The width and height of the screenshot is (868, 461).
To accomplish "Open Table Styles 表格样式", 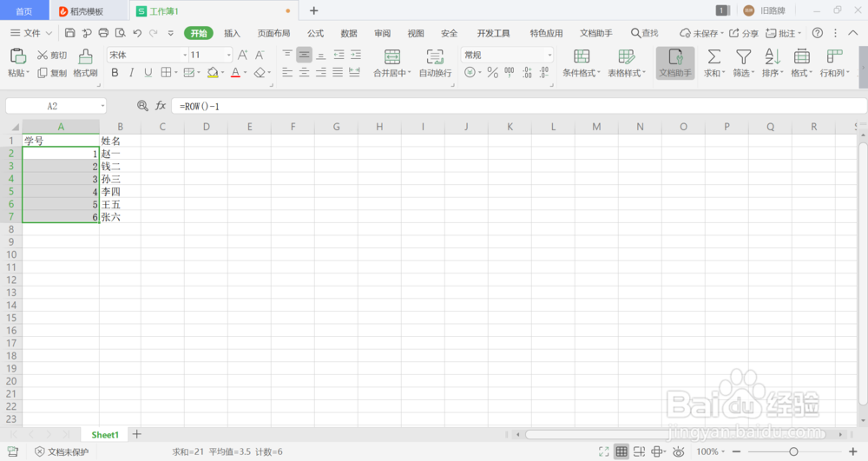I will [627, 63].
